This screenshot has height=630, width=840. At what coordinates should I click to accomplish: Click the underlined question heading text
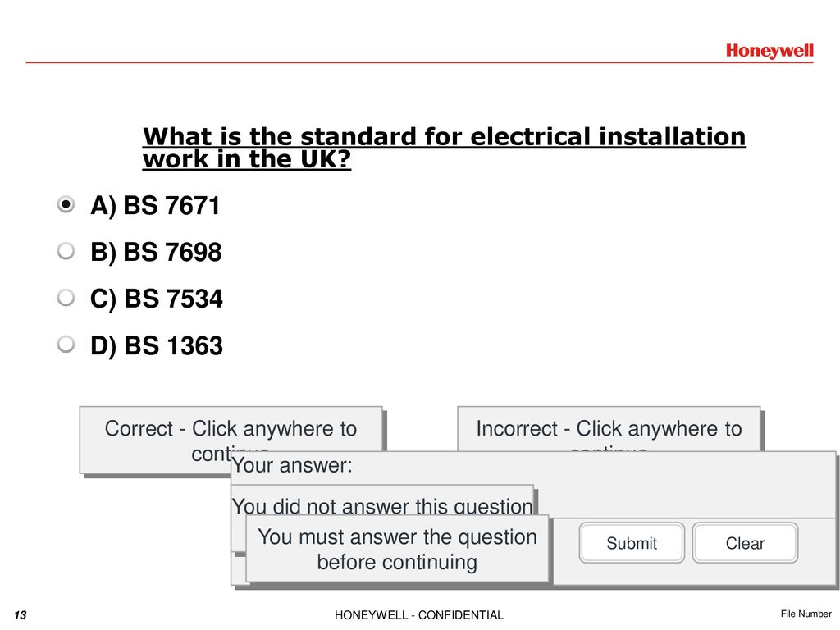[x=444, y=148]
